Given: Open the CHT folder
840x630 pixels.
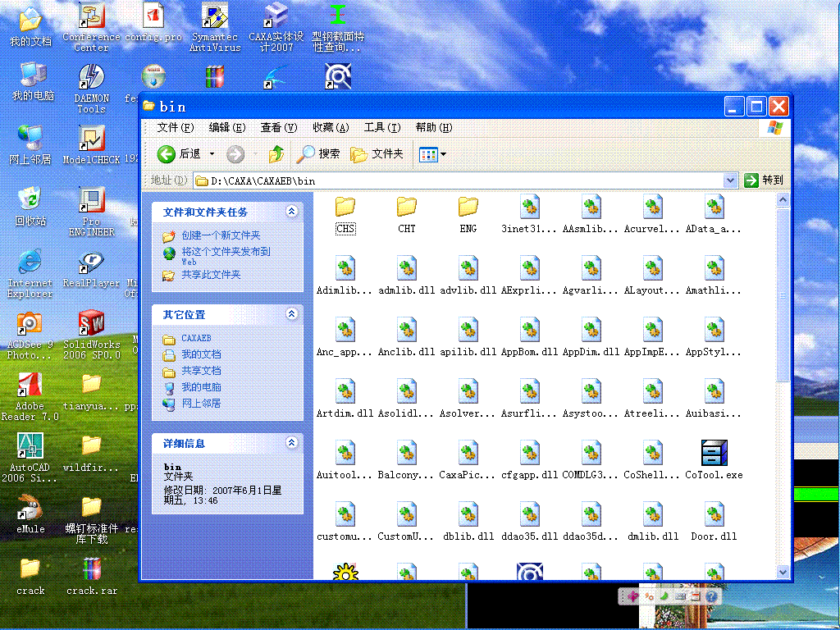Looking at the screenshot, I should [x=407, y=216].
